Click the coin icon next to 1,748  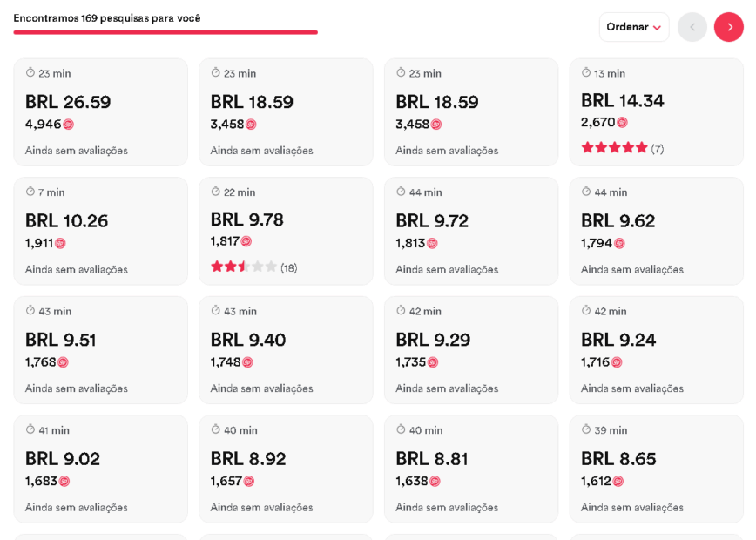click(246, 362)
